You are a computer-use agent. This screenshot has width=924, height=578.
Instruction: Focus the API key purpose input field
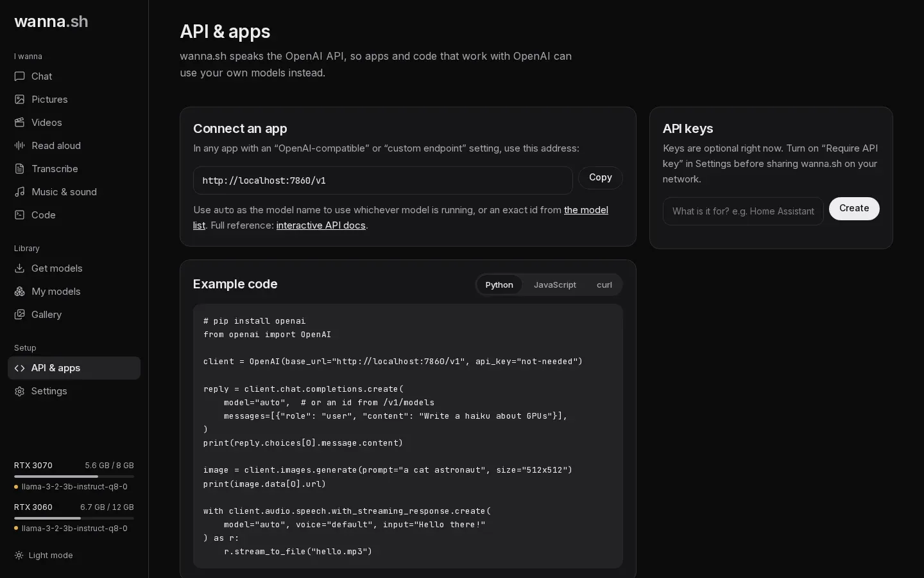[x=743, y=211]
